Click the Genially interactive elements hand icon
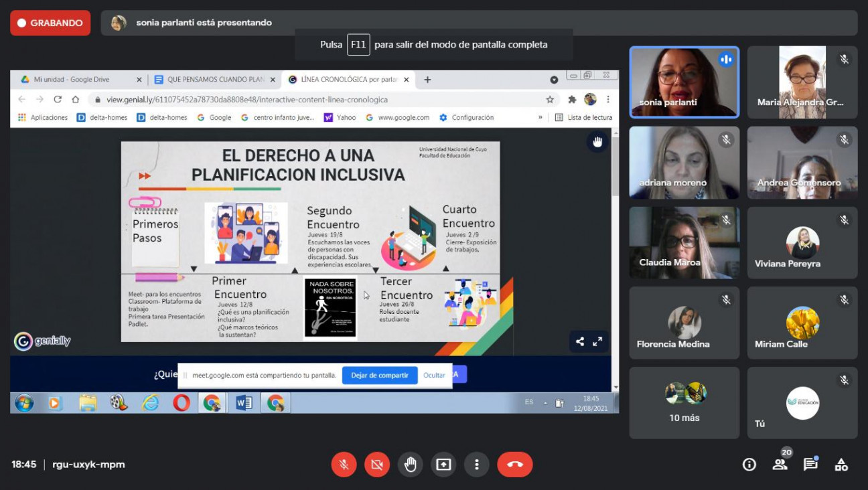Screen dimensions: 868x490 (x=597, y=141)
